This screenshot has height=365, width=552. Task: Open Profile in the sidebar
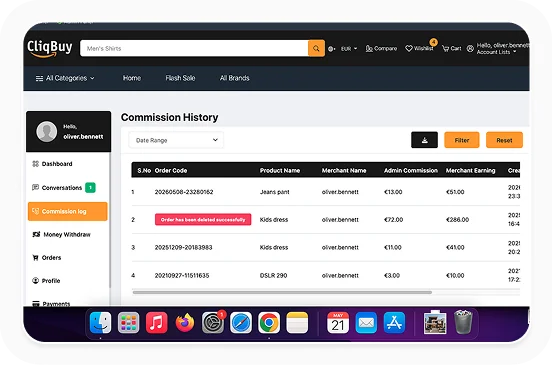[x=46, y=281]
